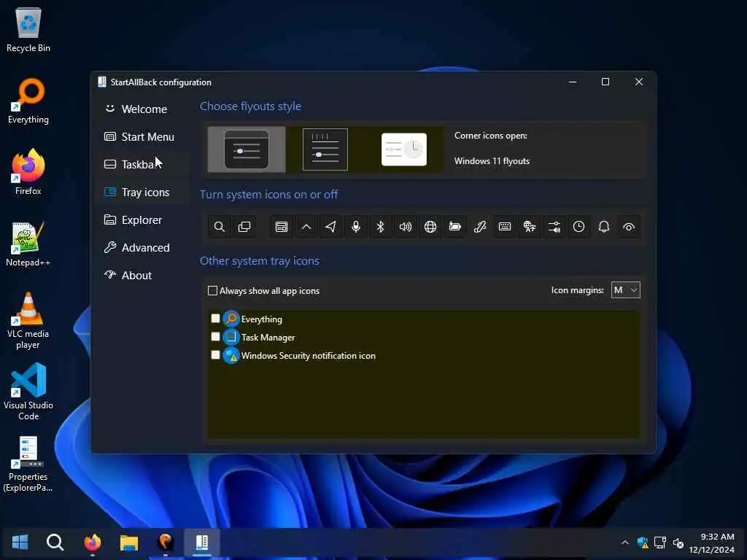Screen dimensions: 747x560
Task: Select the Visual Studio Code desktop shortcut
Action: (28, 392)
